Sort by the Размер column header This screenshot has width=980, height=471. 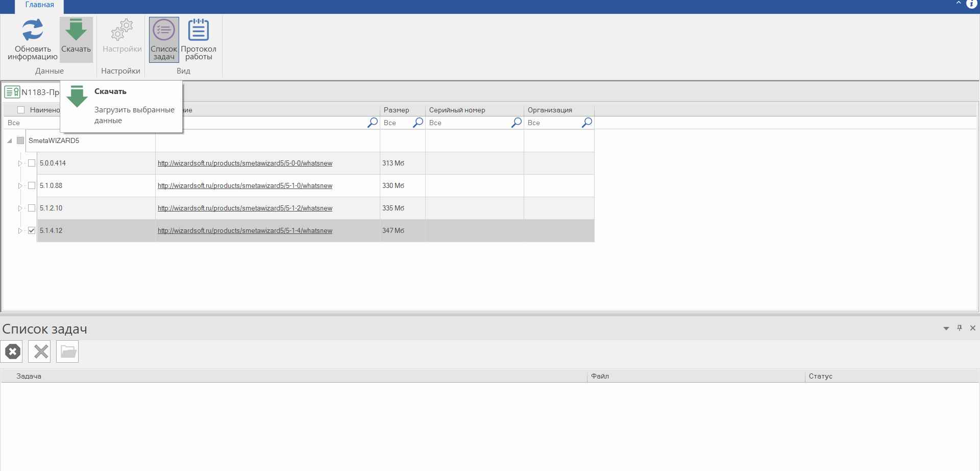(x=403, y=110)
